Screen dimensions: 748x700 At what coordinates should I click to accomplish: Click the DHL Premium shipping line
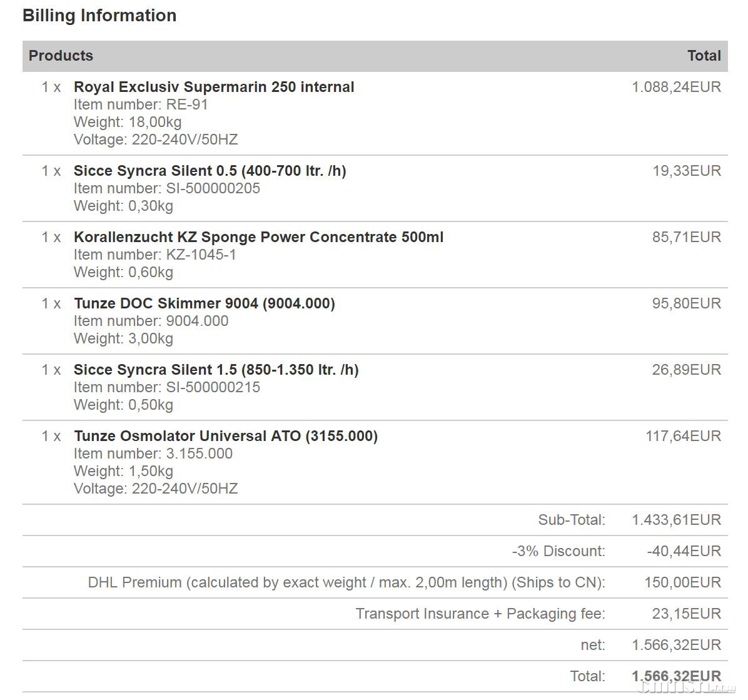346,582
